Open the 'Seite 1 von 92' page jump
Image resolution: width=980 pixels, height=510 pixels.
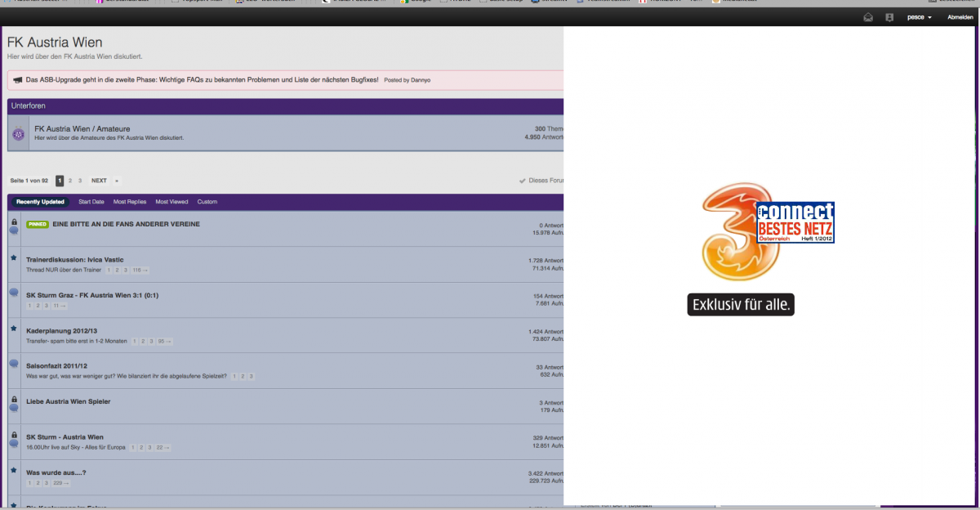coord(29,181)
